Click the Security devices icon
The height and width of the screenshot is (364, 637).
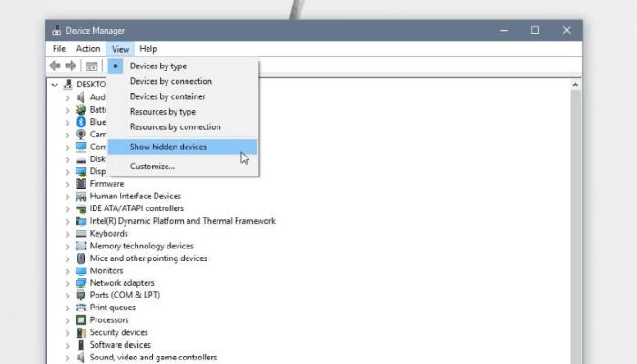click(x=81, y=332)
